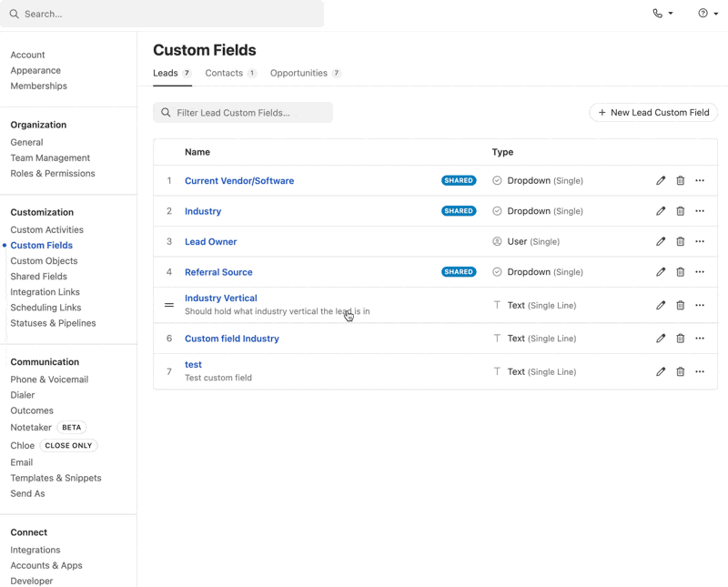
Task: Open more options for Current Vendor/Software
Action: [700, 181]
